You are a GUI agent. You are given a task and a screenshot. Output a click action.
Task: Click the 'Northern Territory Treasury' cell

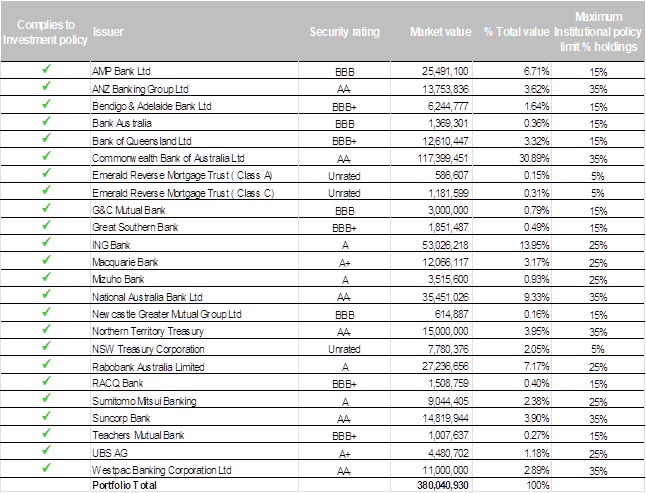coord(148,332)
